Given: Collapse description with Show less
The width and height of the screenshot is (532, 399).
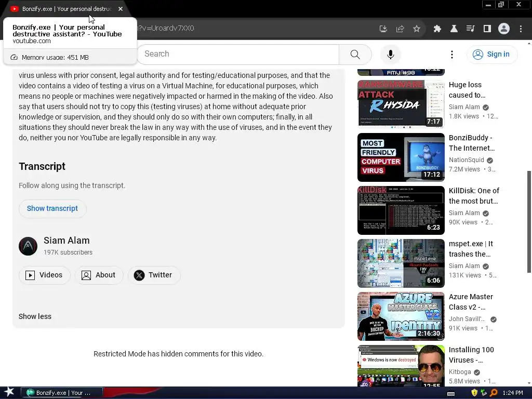Looking at the screenshot, I should 35,316.
